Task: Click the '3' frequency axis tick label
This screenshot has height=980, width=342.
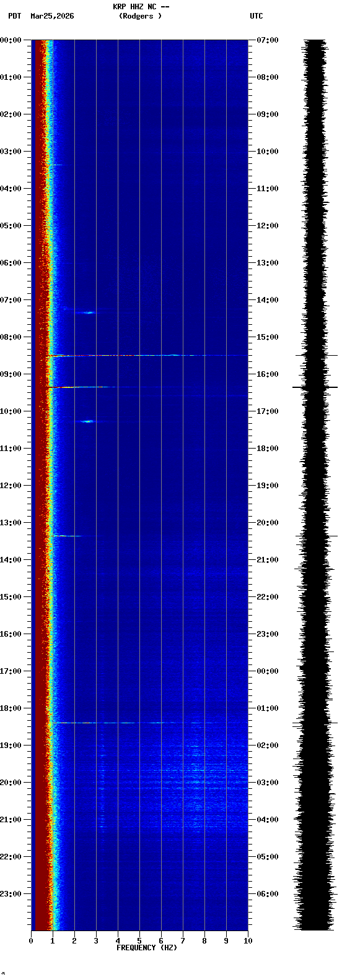Action: pos(96,941)
